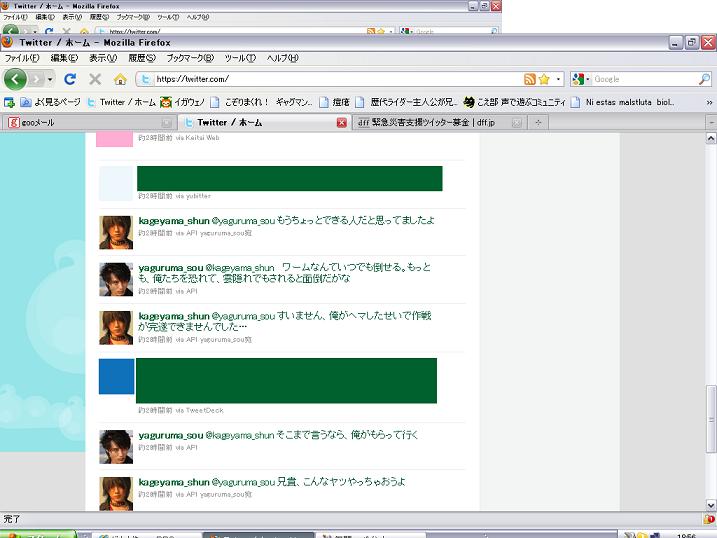This screenshot has height=538, width=717.
Task: Go to the Home page icon
Action: pyautogui.click(x=120, y=80)
